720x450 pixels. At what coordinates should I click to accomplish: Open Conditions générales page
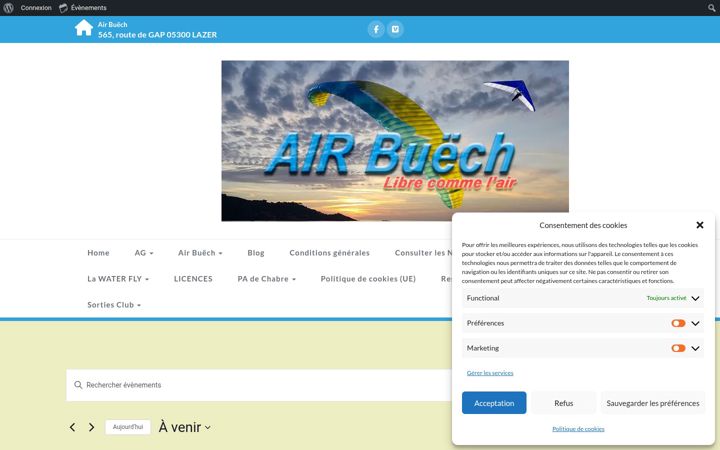(x=329, y=253)
